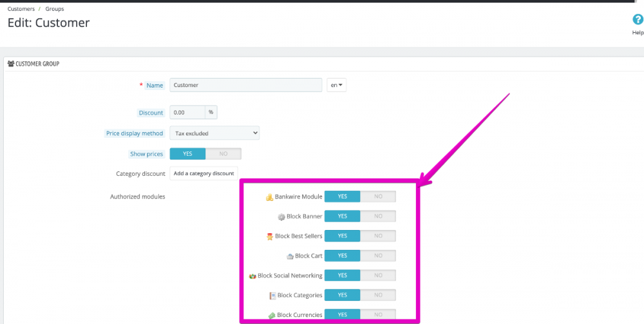This screenshot has width=644, height=324.
Task: Click the Block Currencies icon
Action: [272, 315]
